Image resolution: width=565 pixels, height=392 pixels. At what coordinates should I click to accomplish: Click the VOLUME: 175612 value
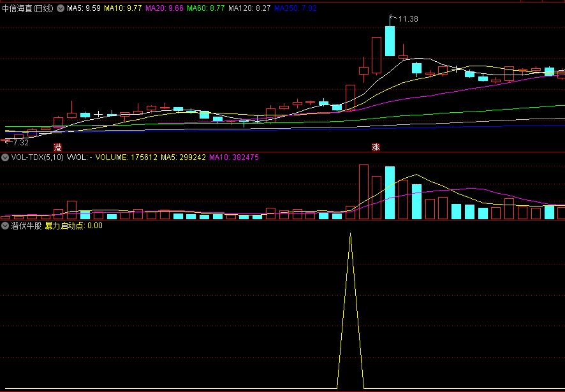coord(126,157)
